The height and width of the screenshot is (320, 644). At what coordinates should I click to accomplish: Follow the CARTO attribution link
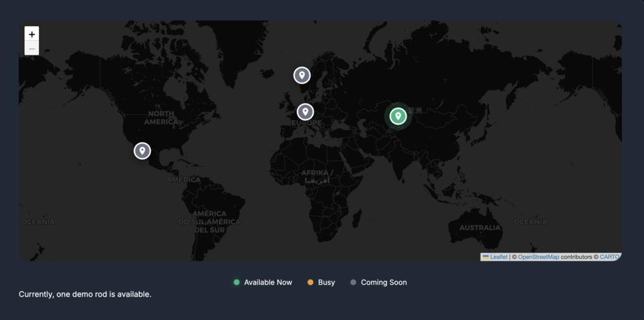tap(609, 257)
